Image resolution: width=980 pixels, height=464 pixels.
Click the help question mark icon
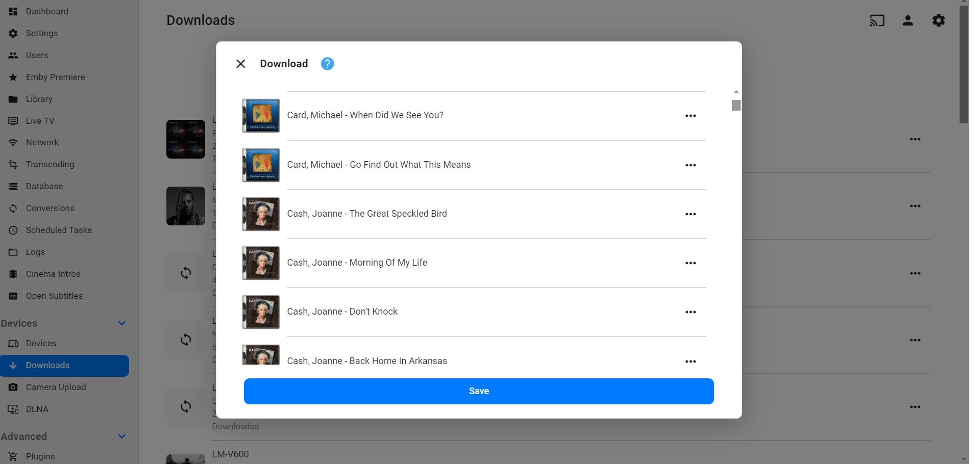(327, 64)
